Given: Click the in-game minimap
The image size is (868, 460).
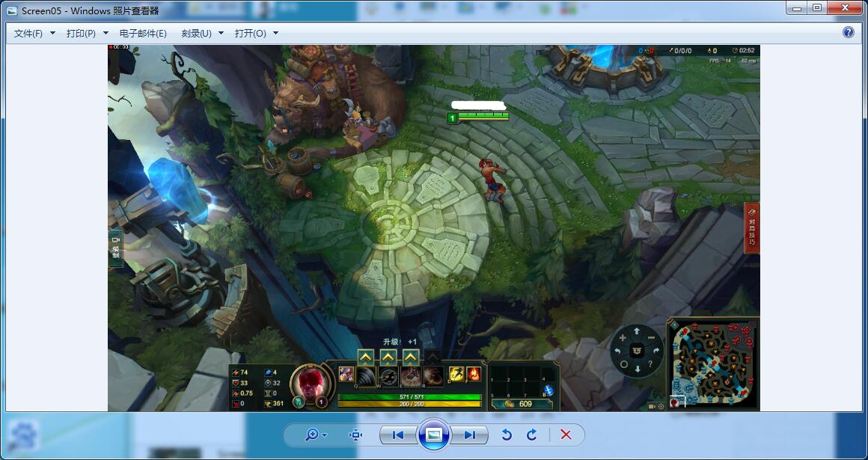Looking at the screenshot, I should 713,364.
